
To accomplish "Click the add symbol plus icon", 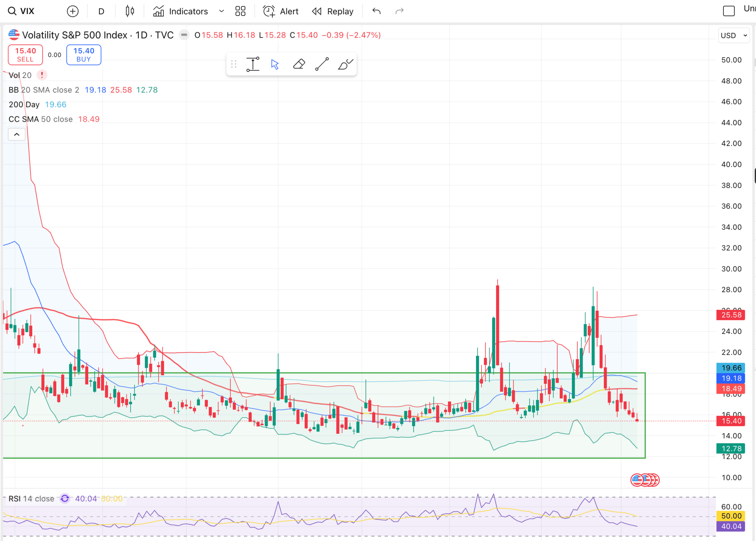I will (x=72, y=11).
